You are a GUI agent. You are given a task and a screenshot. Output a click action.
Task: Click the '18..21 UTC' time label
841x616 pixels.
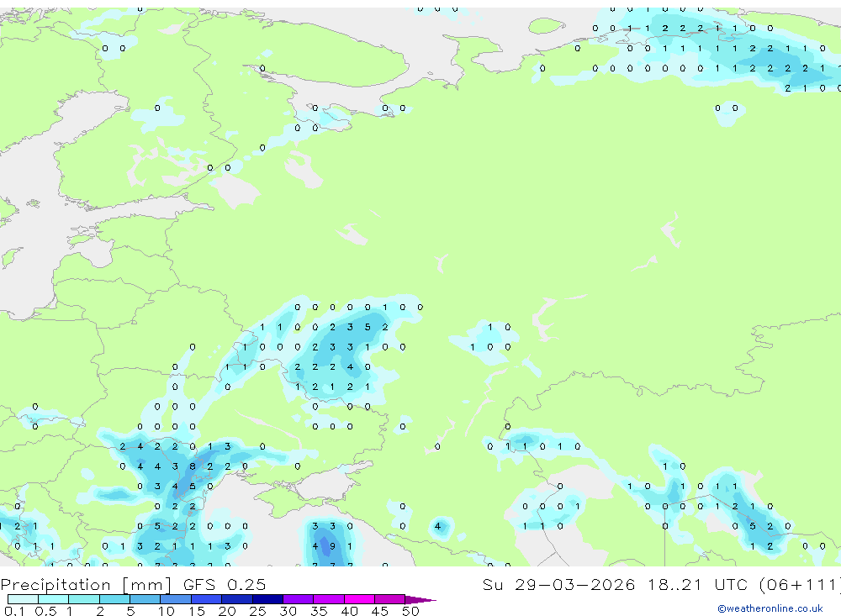coord(697,584)
